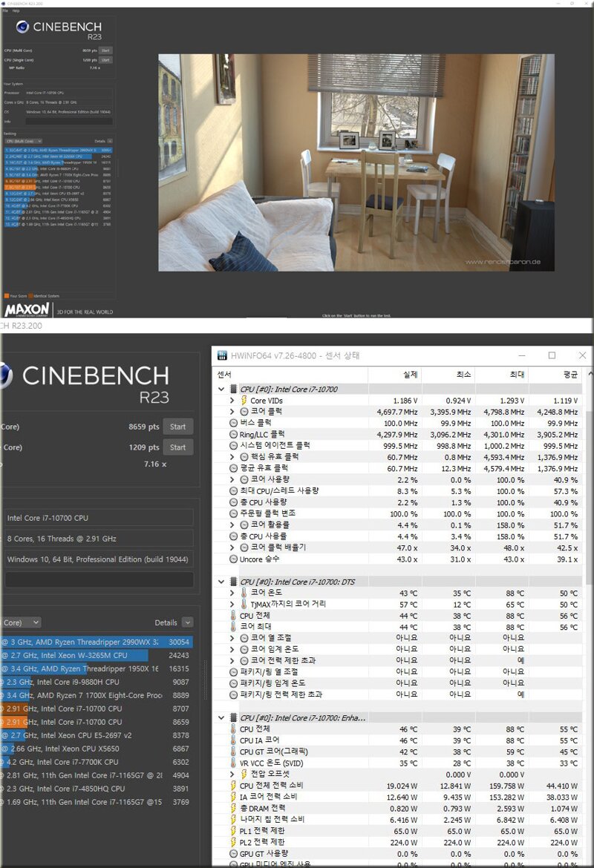Select "Intel Core i7-7700K CPU" row scoring 6302, enlarged list

click(97, 762)
